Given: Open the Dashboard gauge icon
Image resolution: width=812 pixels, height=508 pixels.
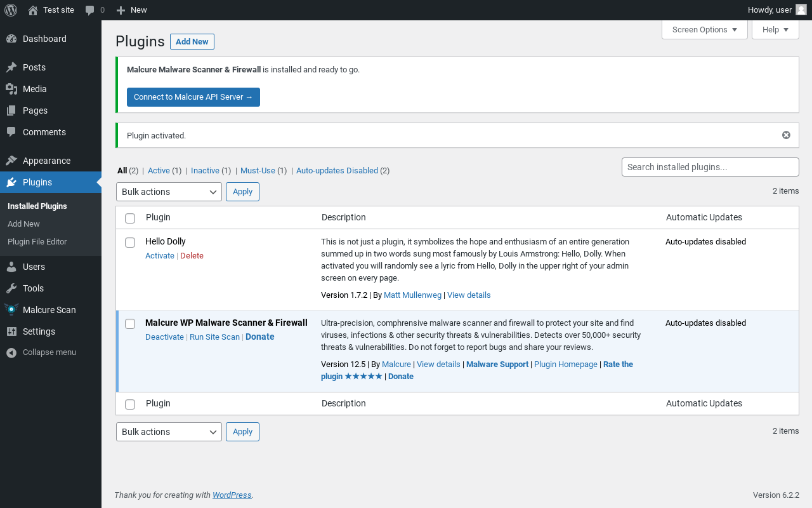Looking at the screenshot, I should click(11, 39).
